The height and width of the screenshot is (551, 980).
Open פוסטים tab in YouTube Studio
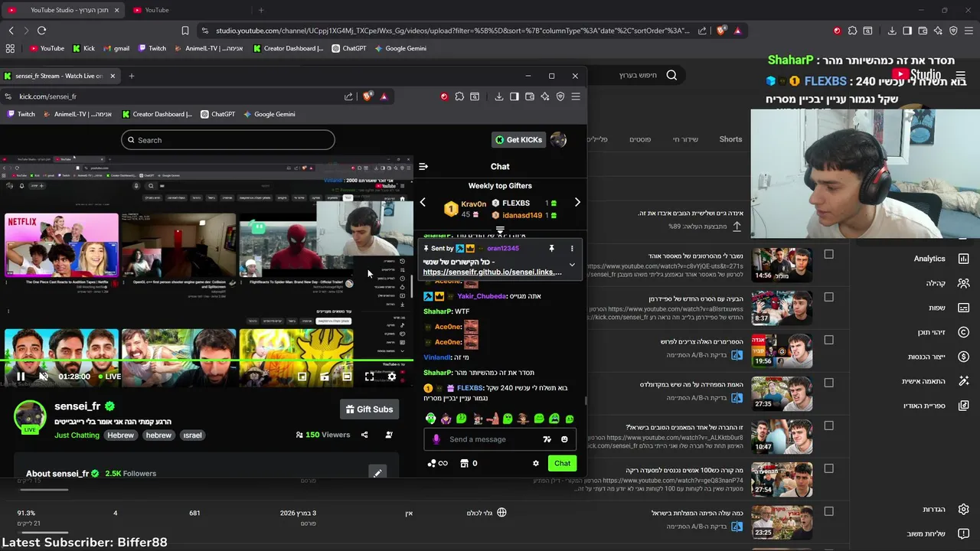click(x=640, y=139)
